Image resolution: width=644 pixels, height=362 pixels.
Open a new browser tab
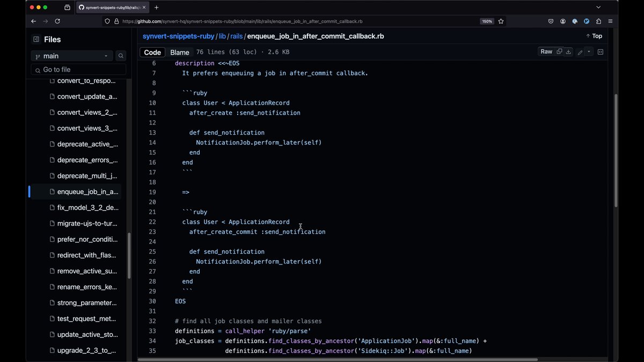[157, 8]
